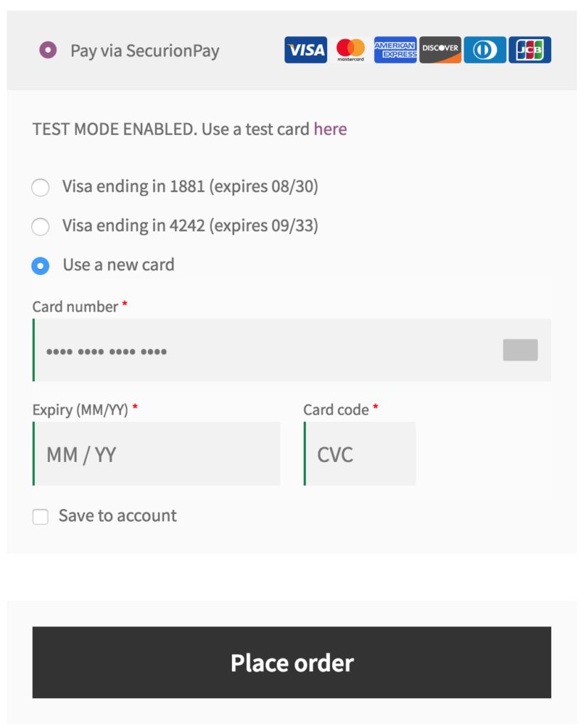The image size is (586, 728).
Task: Choose Use a new card option
Action: (x=41, y=266)
